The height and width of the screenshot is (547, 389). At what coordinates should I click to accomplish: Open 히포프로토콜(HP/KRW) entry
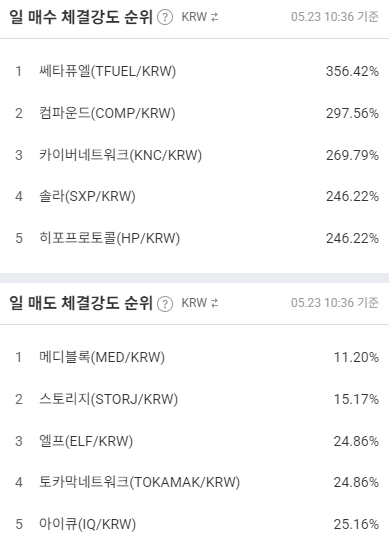[194, 238]
